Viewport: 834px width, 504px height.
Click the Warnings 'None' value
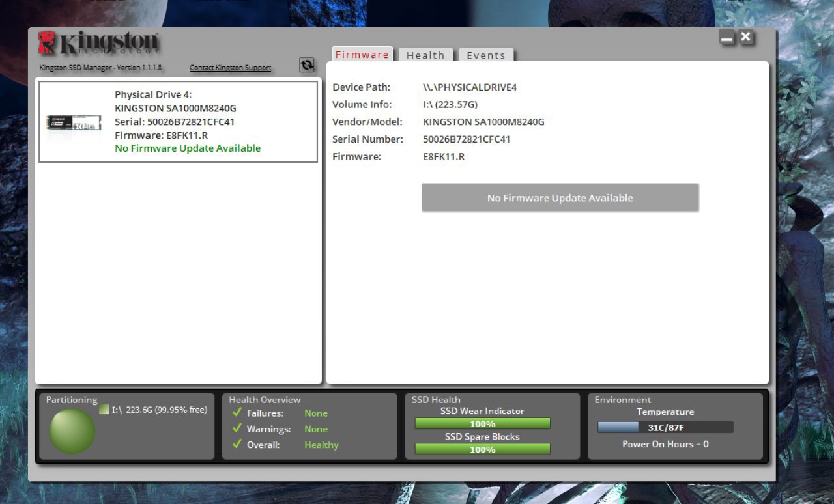coord(316,429)
